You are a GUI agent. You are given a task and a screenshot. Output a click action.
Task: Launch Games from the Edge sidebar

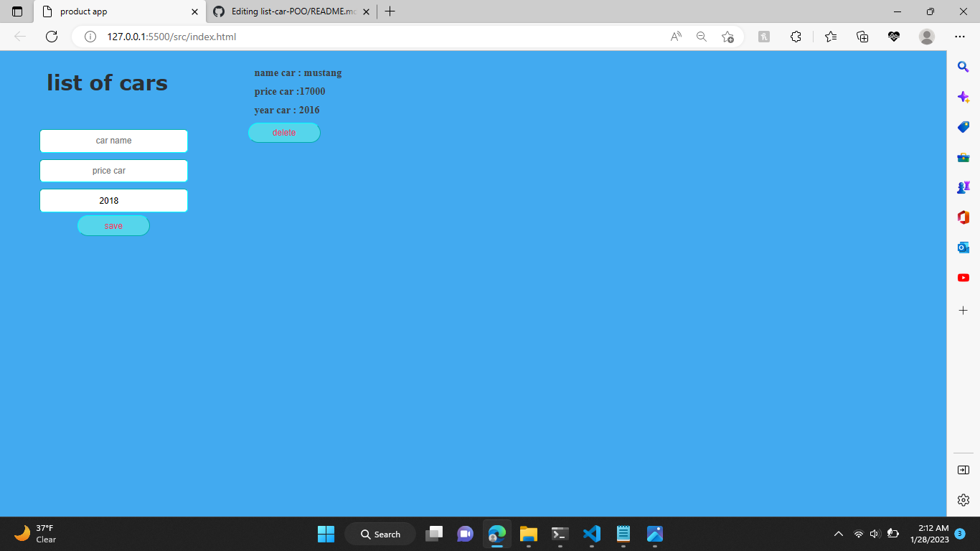pyautogui.click(x=963, y=187)
